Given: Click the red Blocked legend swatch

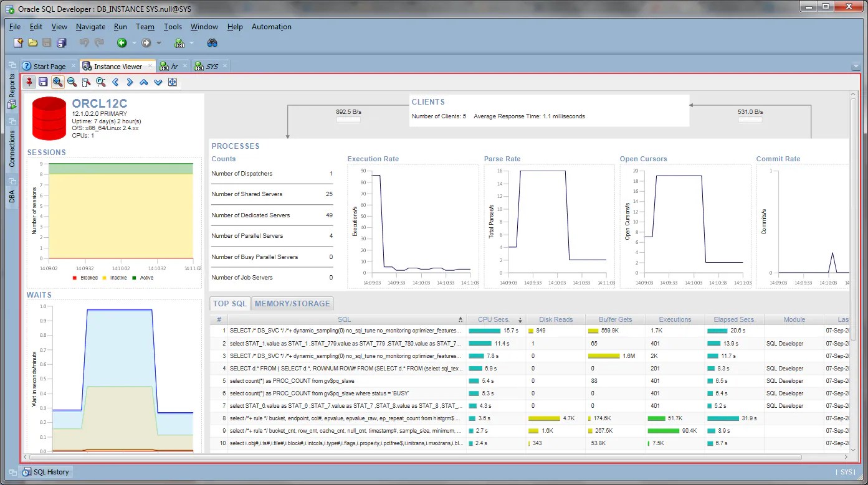Looking at the screenshot, I should (75, 278).
